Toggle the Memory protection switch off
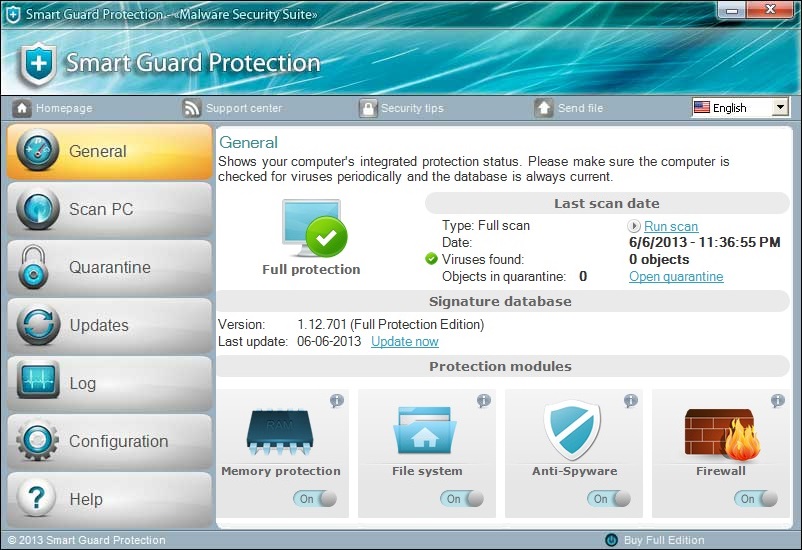 coord(315,498)
